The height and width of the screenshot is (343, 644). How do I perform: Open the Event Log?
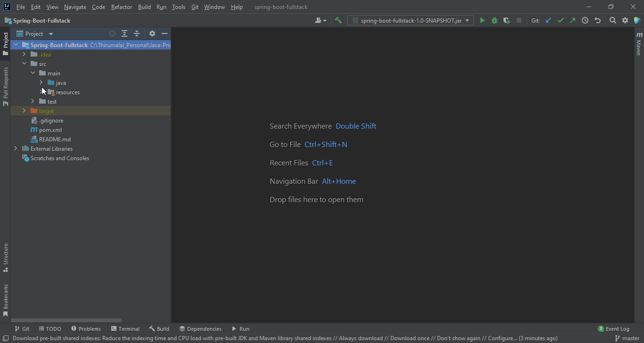tap(613, 329)
